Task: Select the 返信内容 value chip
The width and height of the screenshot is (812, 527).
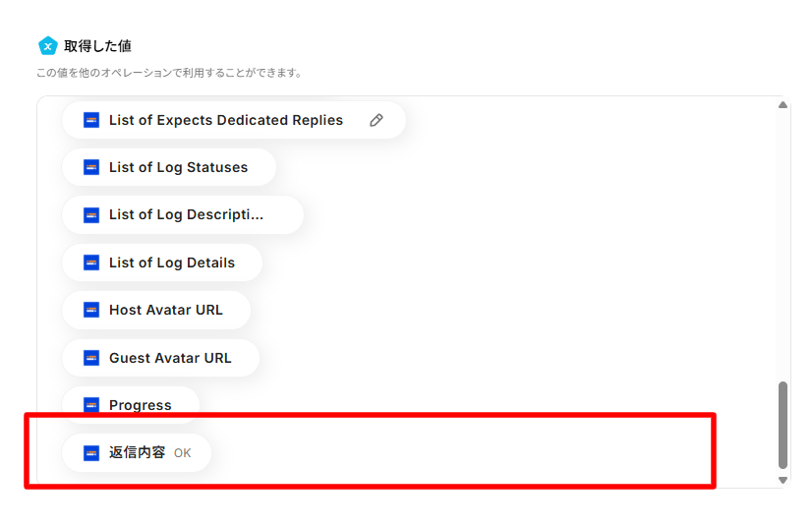Action: [137, 453]
